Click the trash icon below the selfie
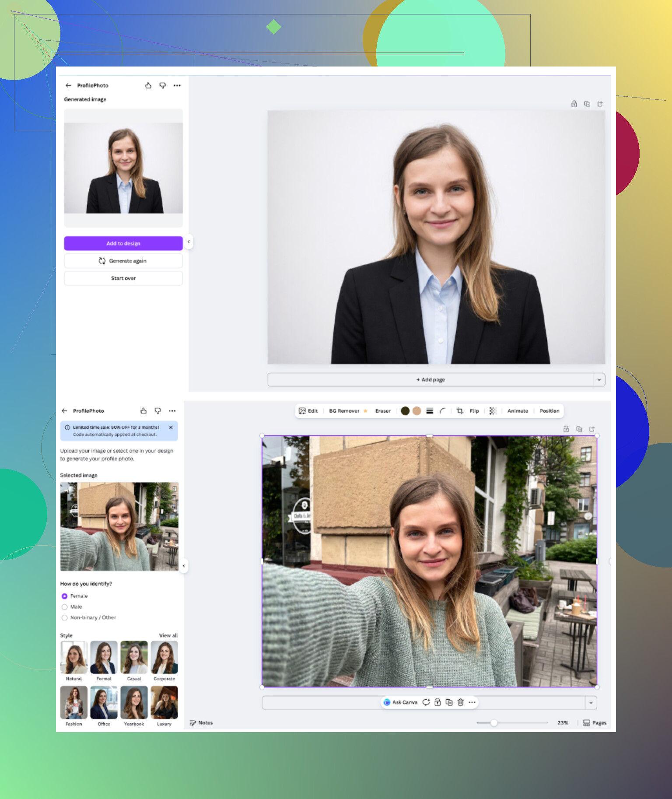672x799 pixels. point(460,702)
